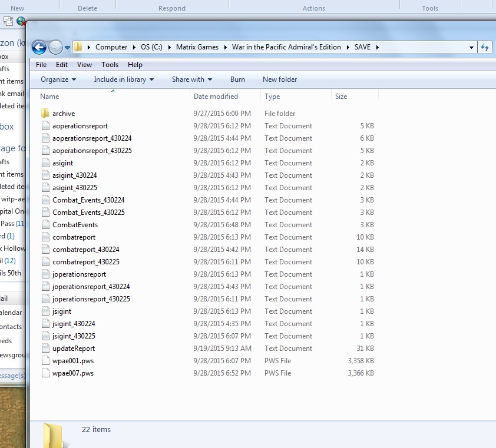Viewport: 496px width, 448px height.
Task: Open address bar history dropdown arrow
Action: point(471,48)
